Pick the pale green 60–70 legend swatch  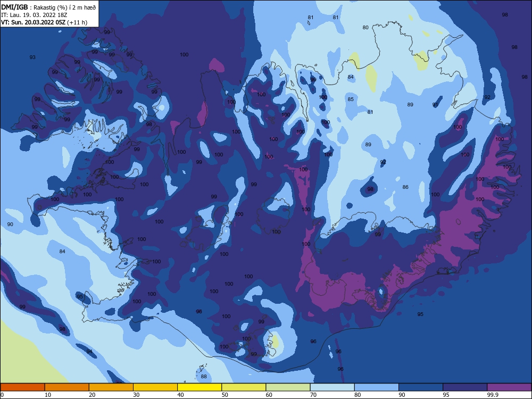tap(288, 387)
